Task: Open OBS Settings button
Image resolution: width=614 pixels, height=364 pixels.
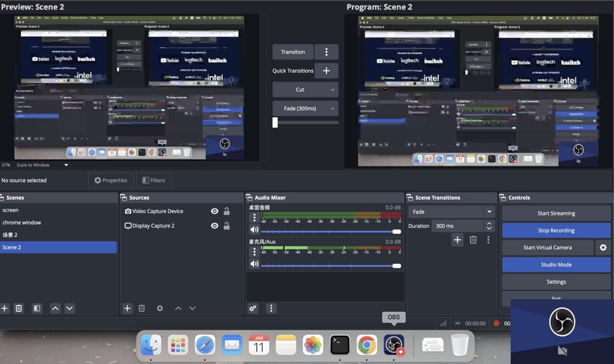Action: (x=556, y=282)
